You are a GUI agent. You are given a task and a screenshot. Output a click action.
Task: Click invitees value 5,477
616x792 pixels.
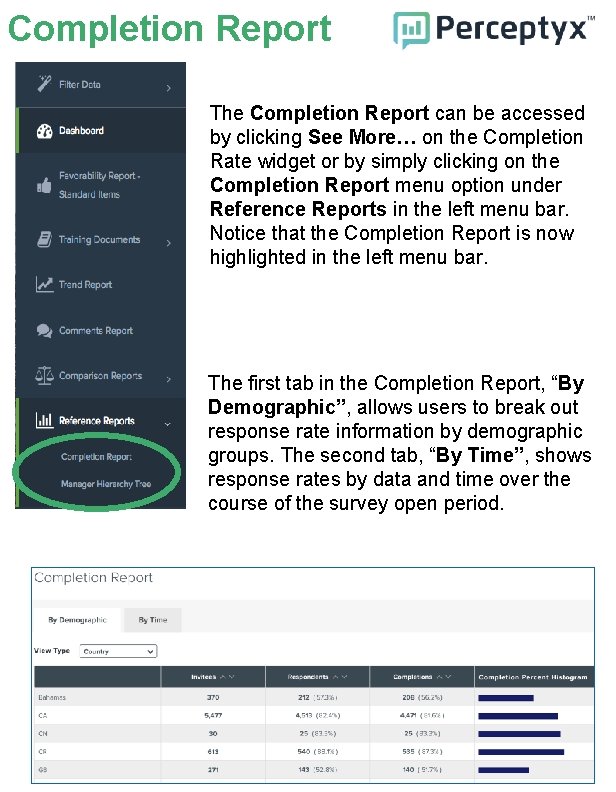(x=213, y=716)
